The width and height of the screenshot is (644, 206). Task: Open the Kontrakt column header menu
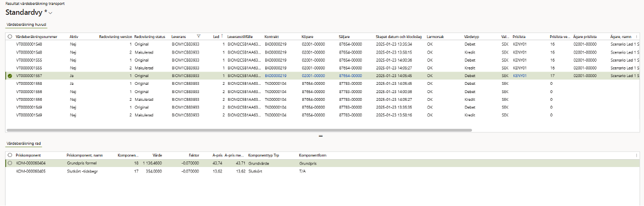tap(272, 36)
